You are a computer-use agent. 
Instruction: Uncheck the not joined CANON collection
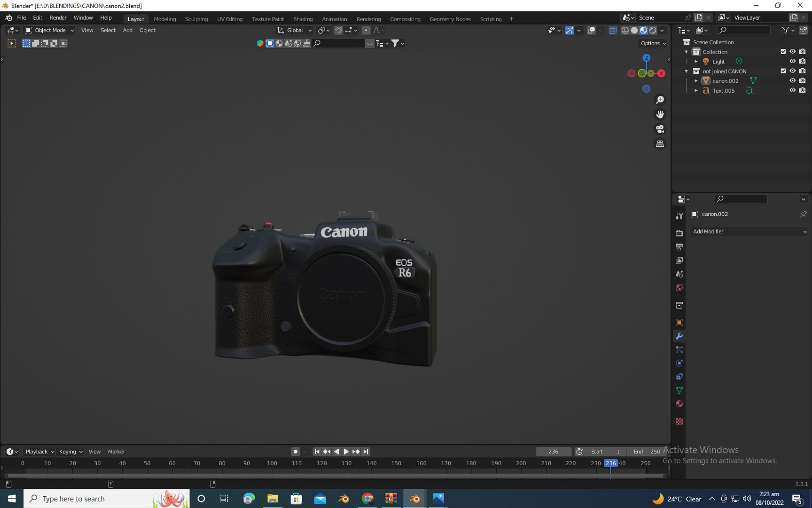tap(783, 71)
